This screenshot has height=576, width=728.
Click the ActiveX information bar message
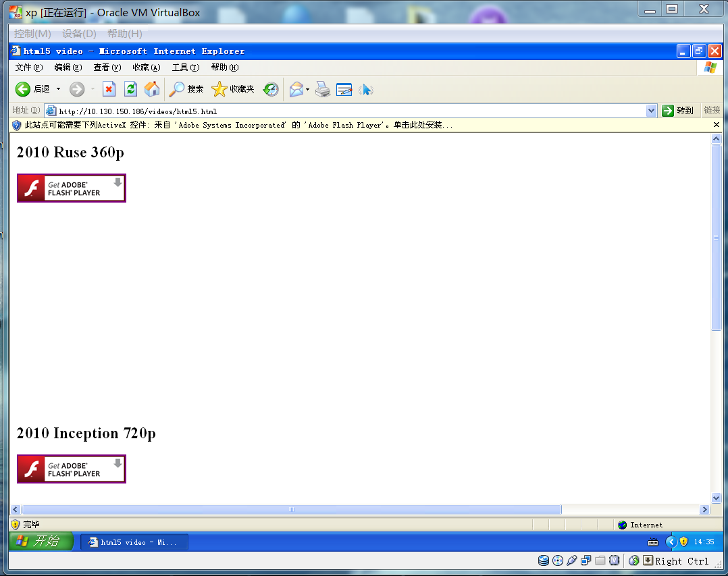[238, 125]
